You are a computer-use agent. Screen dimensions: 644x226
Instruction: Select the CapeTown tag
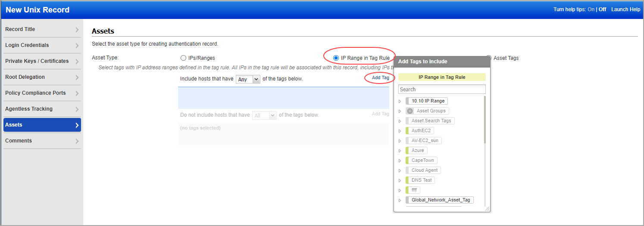(x=422, y=160)
